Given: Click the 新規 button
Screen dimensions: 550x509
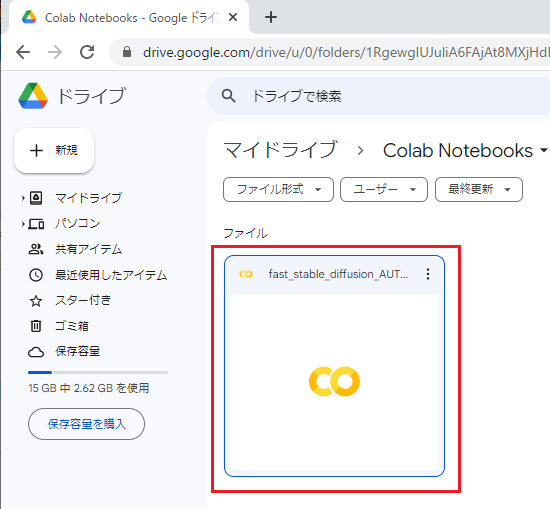Looking at the screenshot, I should pos(54,150).
